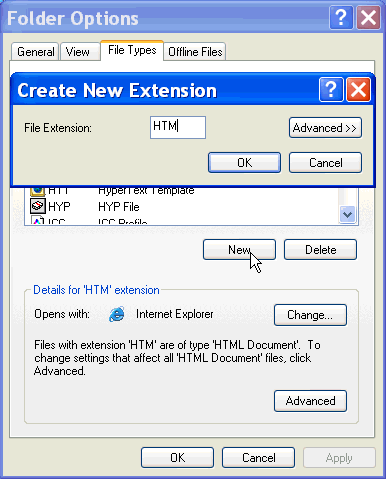Click the Folder Options help question mark
Screen dimensions: 386x479
(x=341, y=18)
